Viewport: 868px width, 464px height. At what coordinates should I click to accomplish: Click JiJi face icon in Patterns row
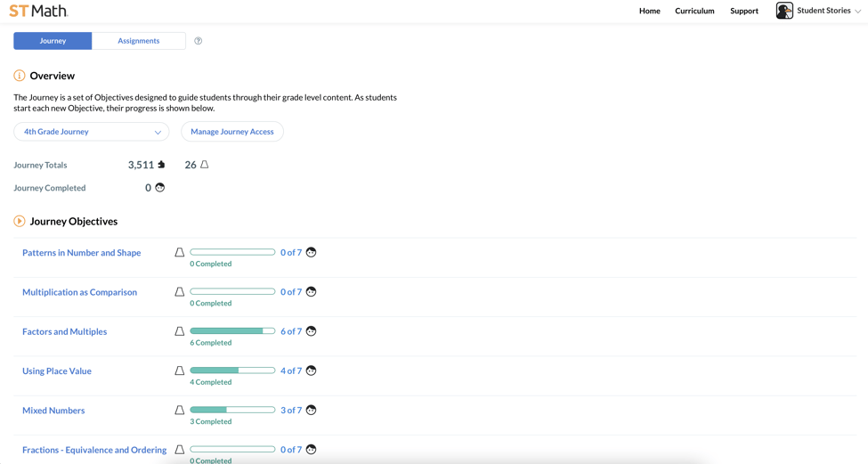click(311, 253)
